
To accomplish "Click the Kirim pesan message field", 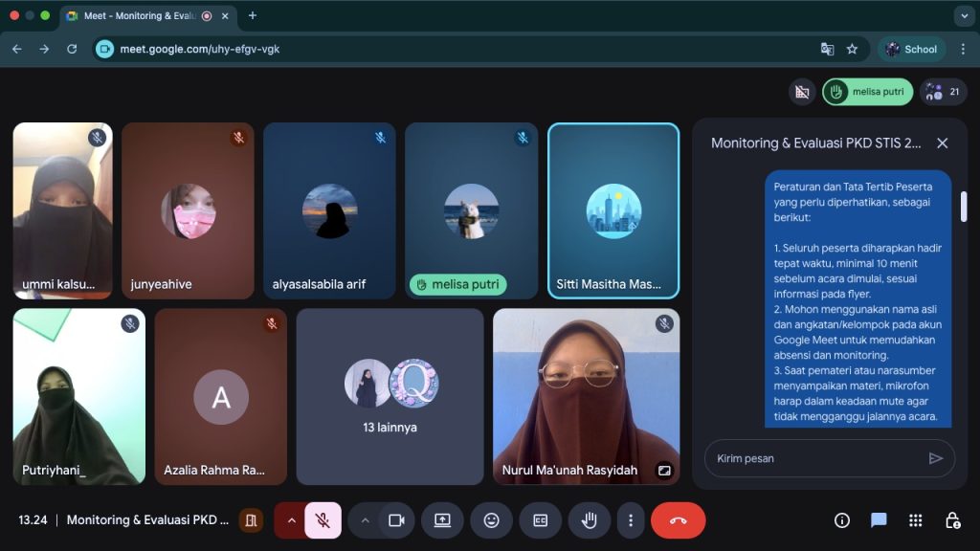I will pyautogui.click(x=815, y=458).
